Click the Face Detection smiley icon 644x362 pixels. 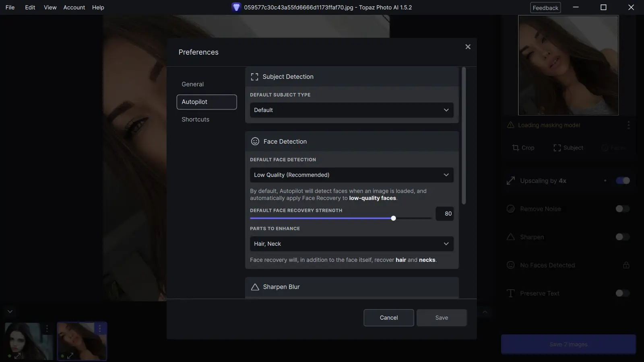tap(255, 141)
